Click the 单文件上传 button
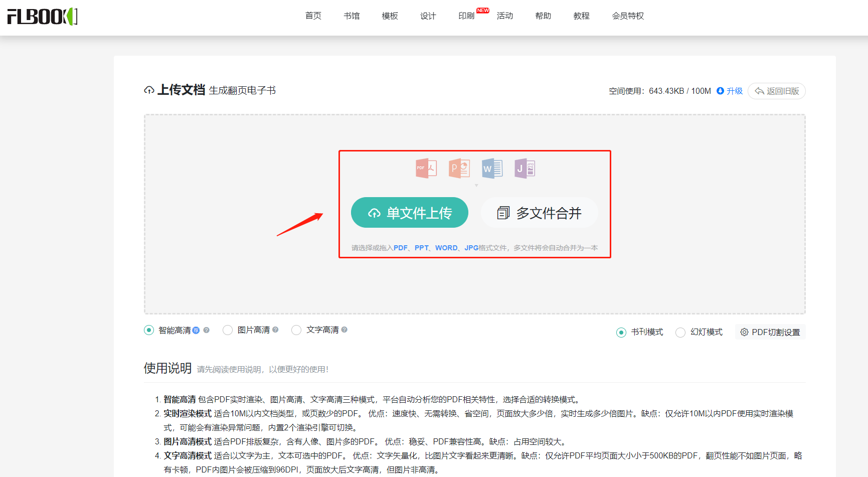This screenshot has height=477, width=868. coord(410,213)
